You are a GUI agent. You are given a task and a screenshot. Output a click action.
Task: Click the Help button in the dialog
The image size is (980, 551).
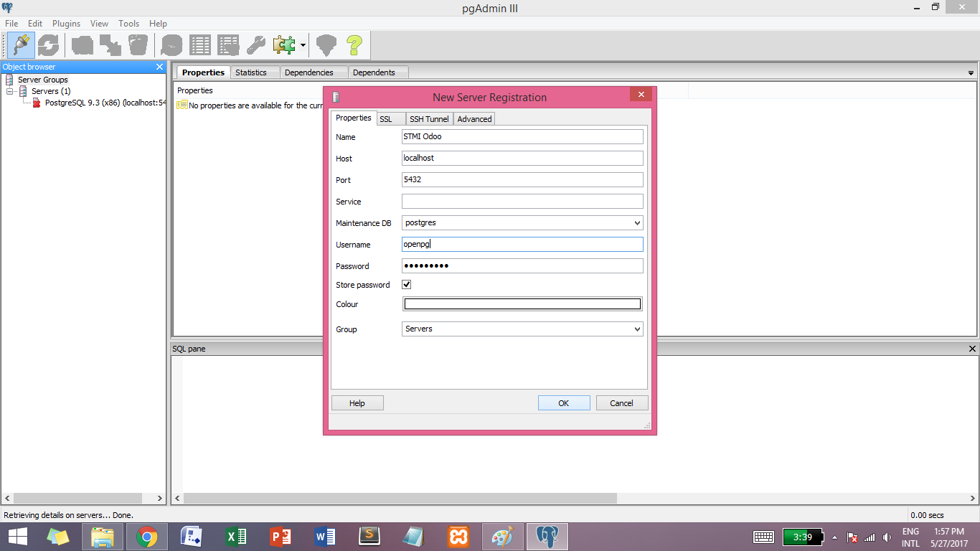point(357,403)
